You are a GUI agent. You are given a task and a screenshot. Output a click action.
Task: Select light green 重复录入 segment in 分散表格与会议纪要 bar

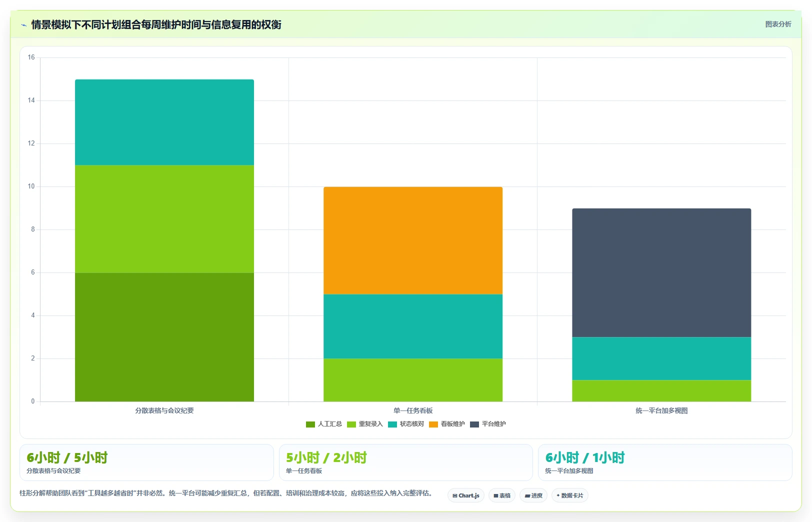click(164, 219)
